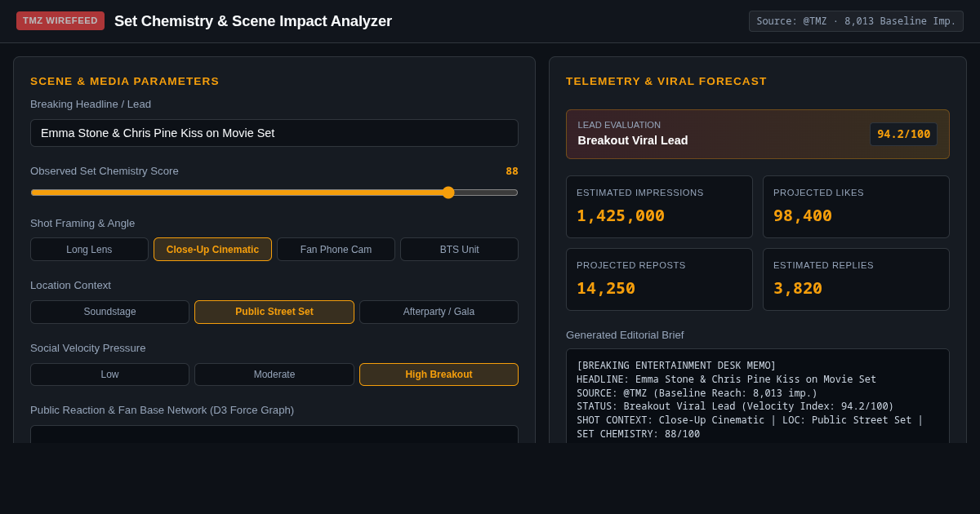
Task: Click the Breaking Headline input field
Action: (274, 133)
